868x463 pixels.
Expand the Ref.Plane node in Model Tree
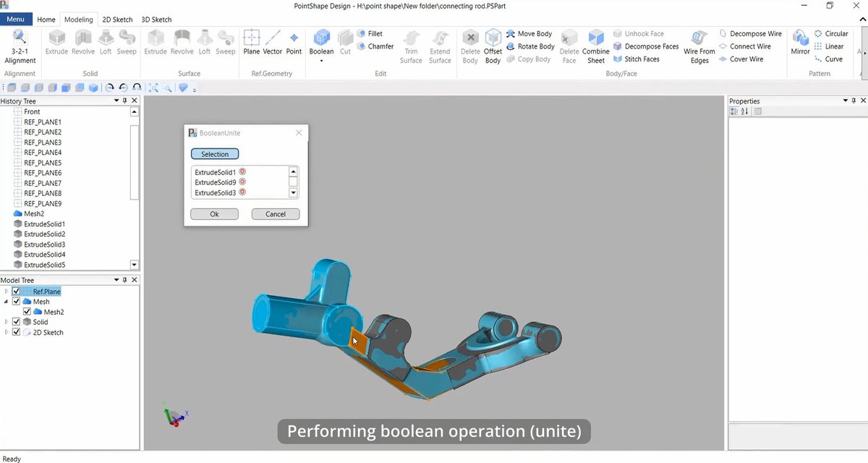pyautogui.click(x=7, y=292)
